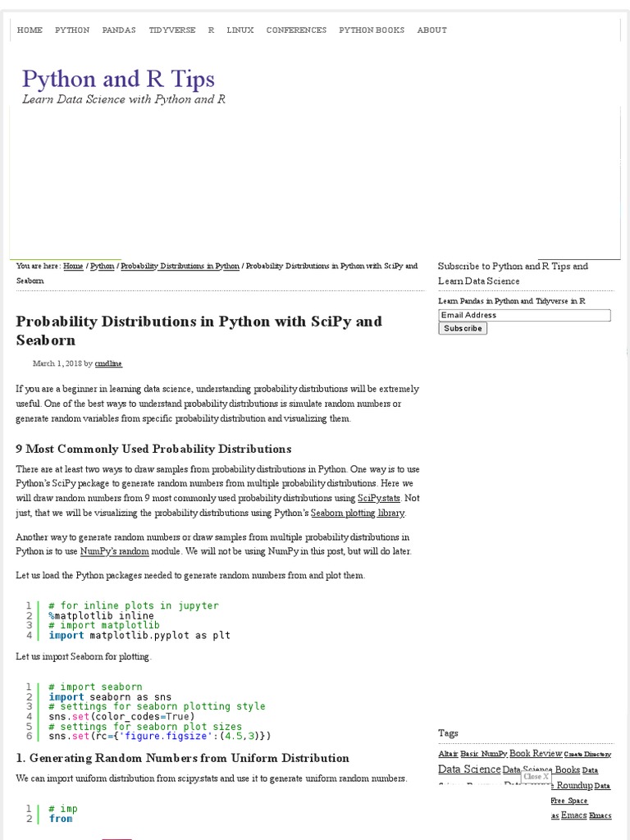The width and height of the screenshot is (630, 840).
Task: Open the Seaborn plotting library link
Action: [x=358, y=513]
